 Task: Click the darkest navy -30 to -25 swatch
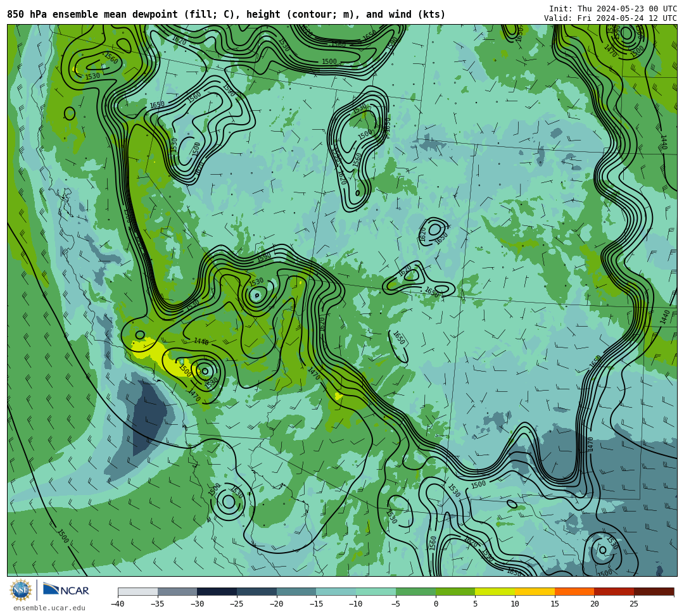pos(217,591)
